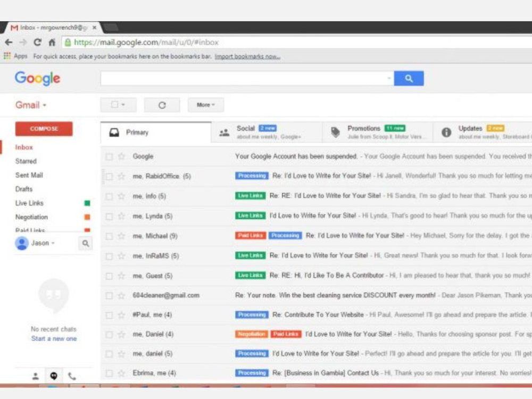The image size is (532, 399).
Task: Click the browser forward arrow
Action: click(23, 42)
